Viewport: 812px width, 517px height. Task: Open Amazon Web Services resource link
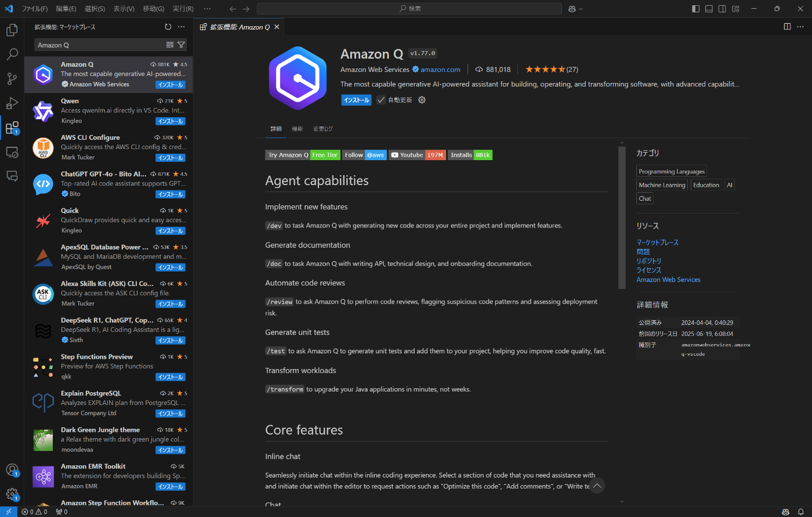[668, 280]
